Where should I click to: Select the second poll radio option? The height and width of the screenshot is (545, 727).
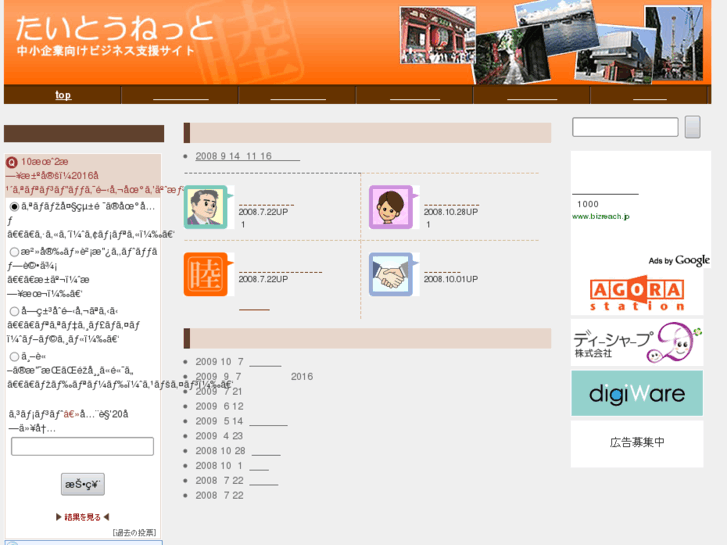click(14, 252)
